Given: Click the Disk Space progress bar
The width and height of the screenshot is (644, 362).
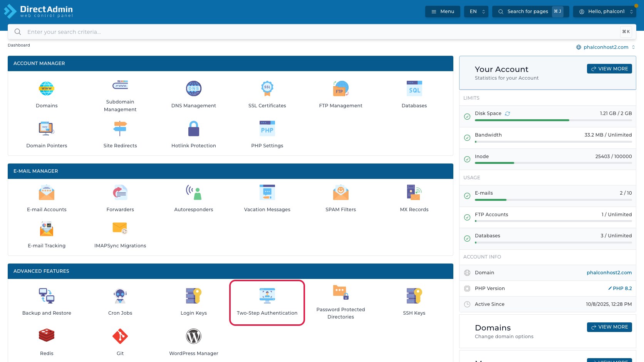Looking at the screenshot, I should pyautogui.click(x=553, y=120).
